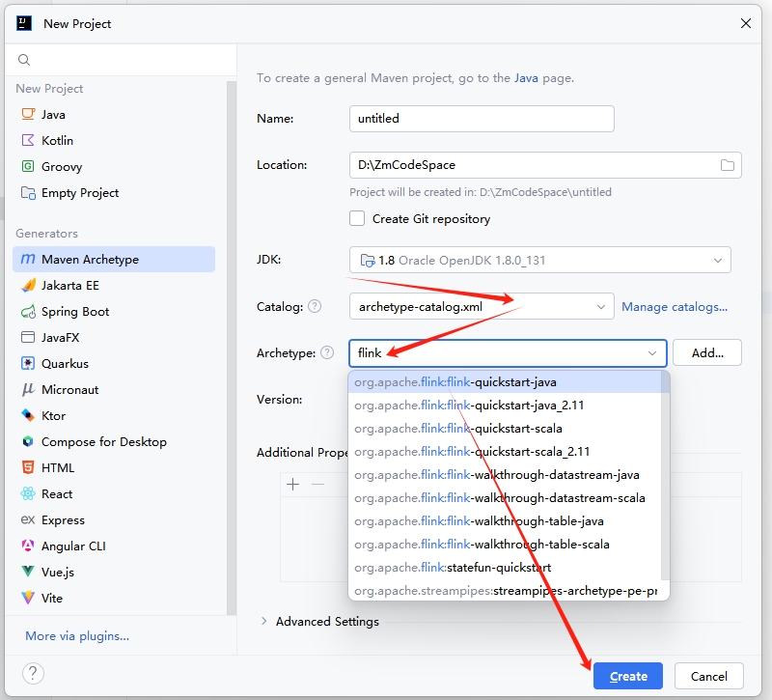Image resolution: width=772 pixels, height=700 pixels.
Task: Add an additional property with plus
Action: pos(293,485)
